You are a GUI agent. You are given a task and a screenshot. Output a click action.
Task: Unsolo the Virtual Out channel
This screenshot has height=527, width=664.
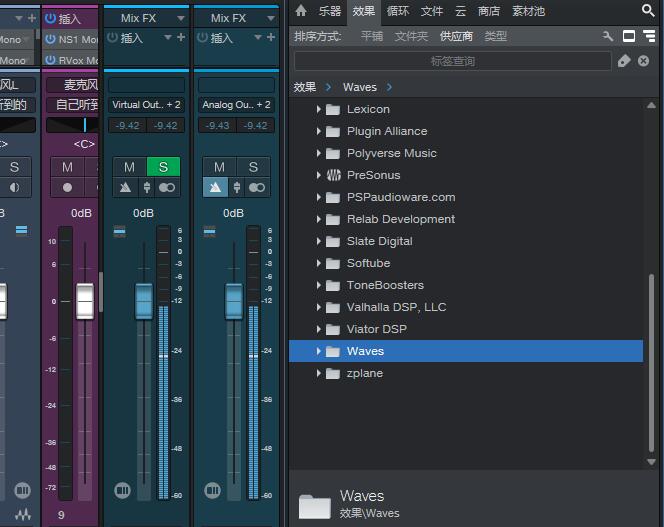[163, 167]
